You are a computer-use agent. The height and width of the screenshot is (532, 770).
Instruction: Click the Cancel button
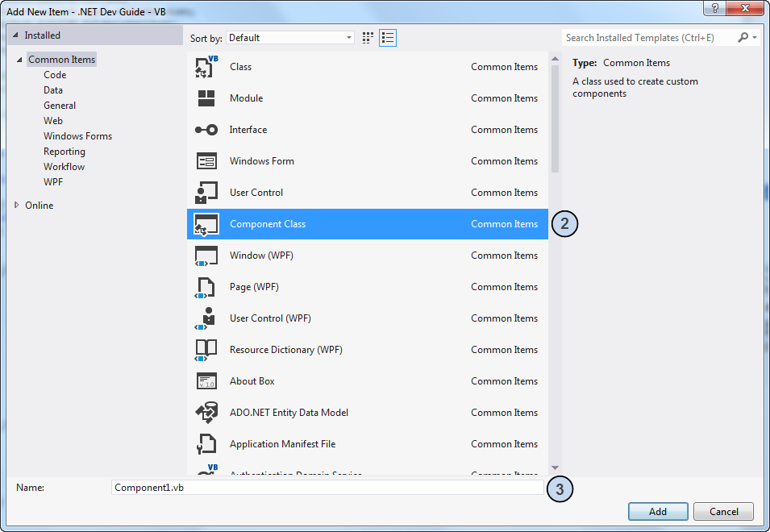723,511
